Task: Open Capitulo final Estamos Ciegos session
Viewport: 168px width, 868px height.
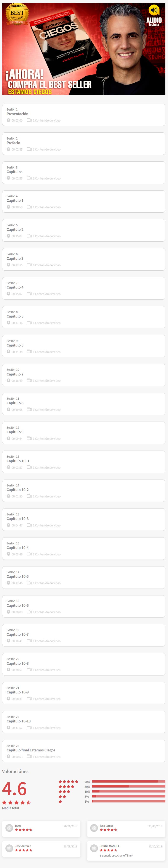Action: [83, 751]
